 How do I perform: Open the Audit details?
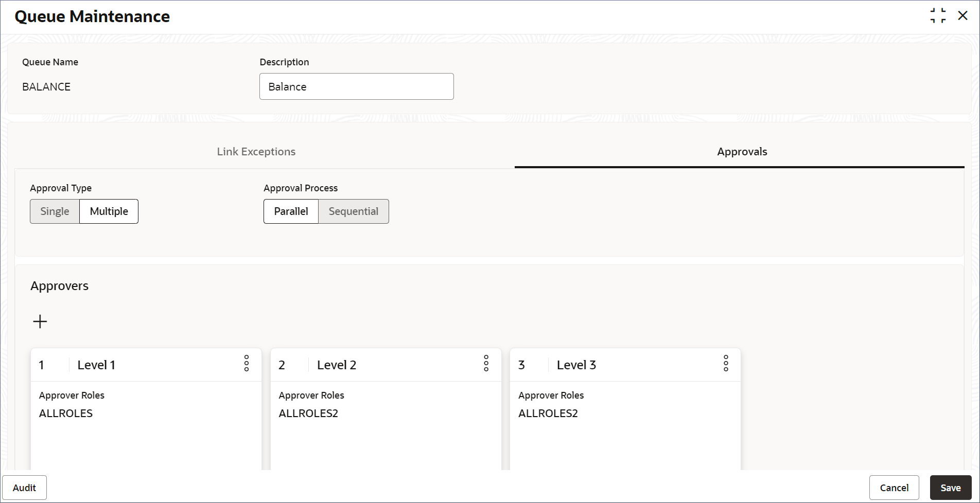[24, 488]
